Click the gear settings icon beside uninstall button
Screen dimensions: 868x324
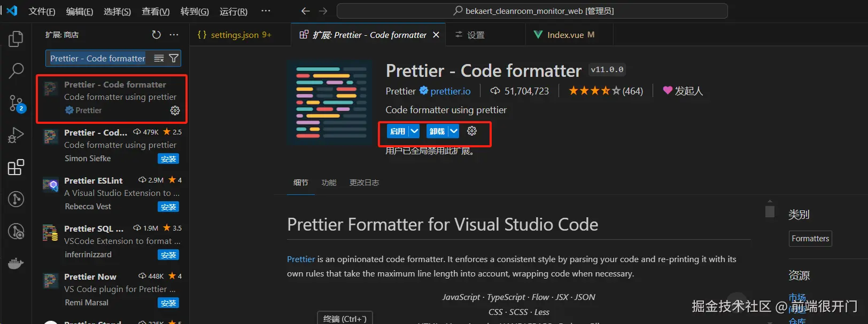471,131
